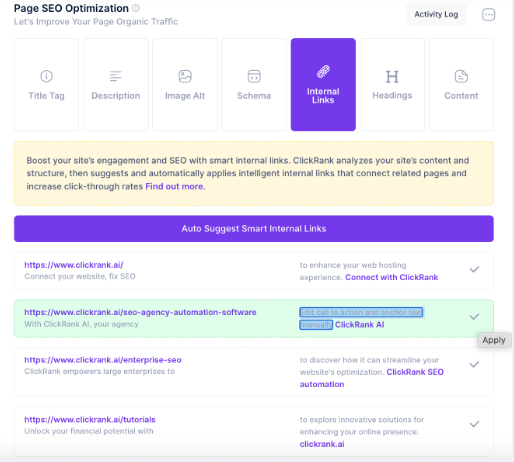Click the ClickRank SEO automation anchor text
The height and width of the screenshot is (462, 514).
(x=372, y=378)
